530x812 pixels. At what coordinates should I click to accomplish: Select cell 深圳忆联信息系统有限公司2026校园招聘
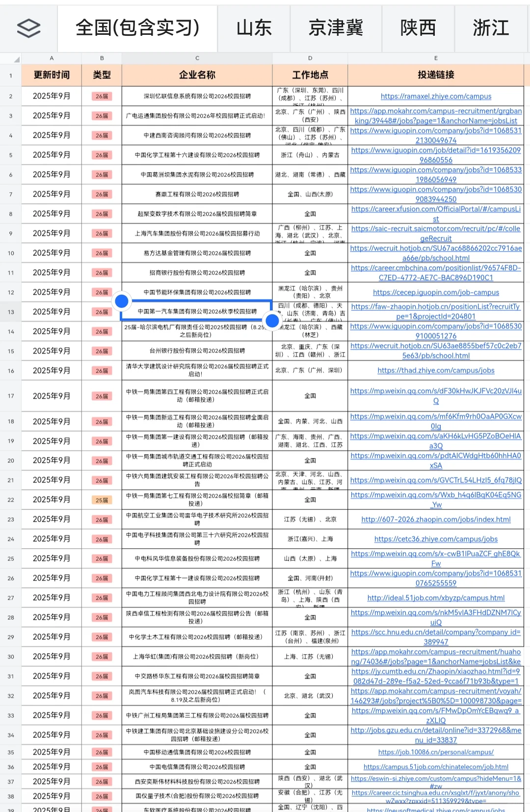(x=197, y=97)
